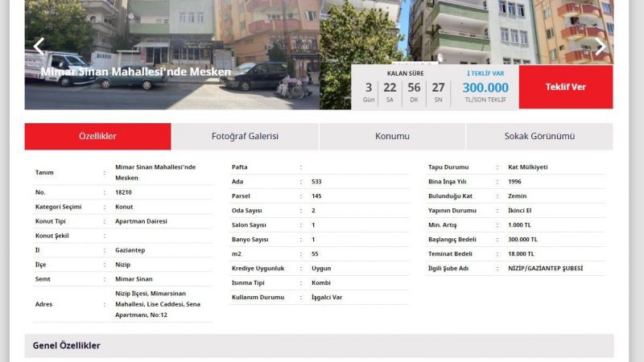
Task: Click the seconds countdown box labeled SN
Action: (438, 92)
